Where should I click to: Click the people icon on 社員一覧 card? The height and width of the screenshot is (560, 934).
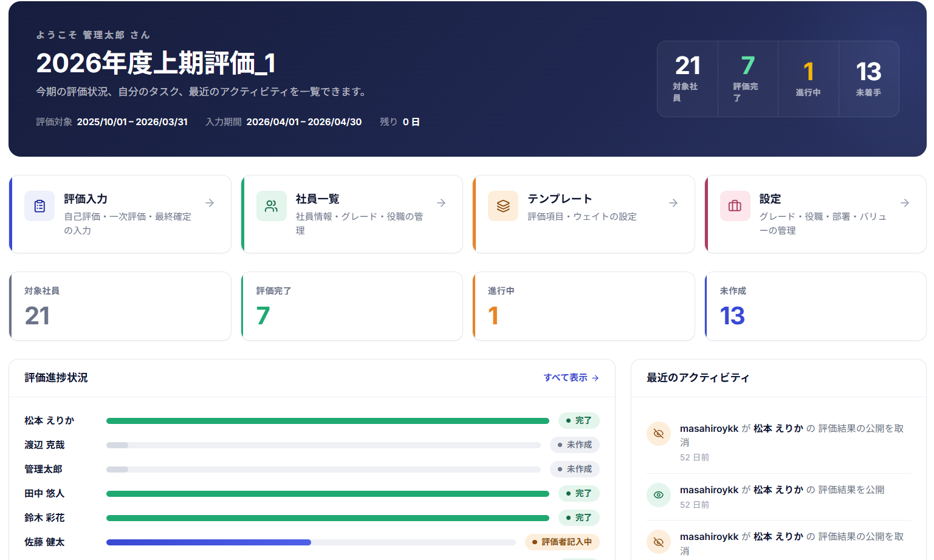272,206
